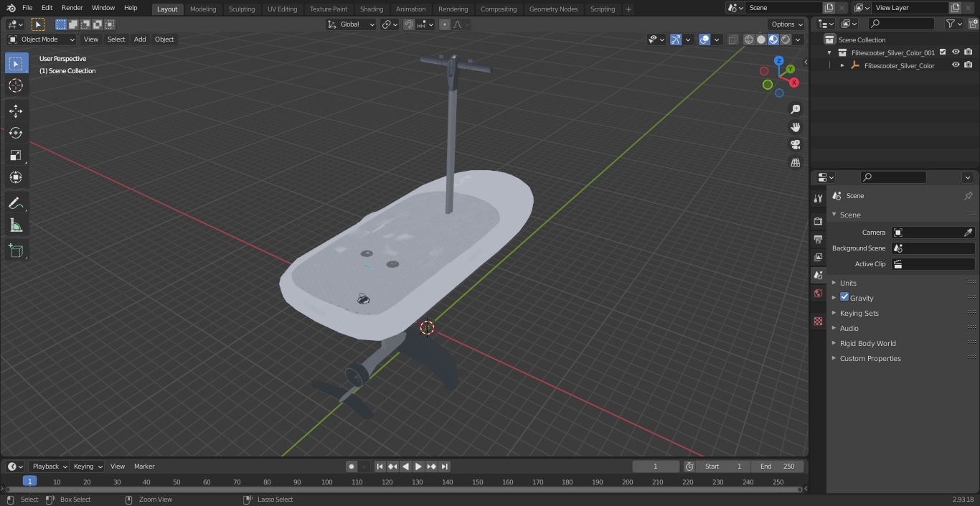Click the timeline horizontal scrollbar

point(402,489)
